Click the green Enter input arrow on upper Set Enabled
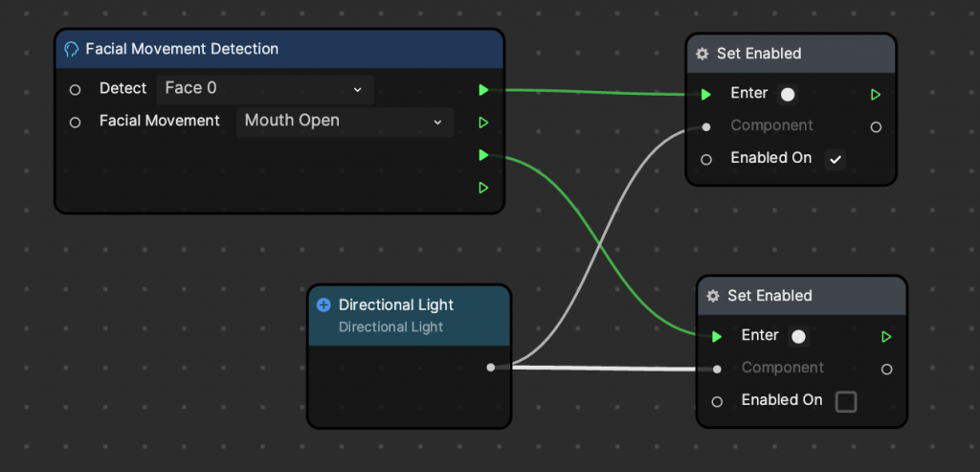The image size is (980, 472). (706, 95)
